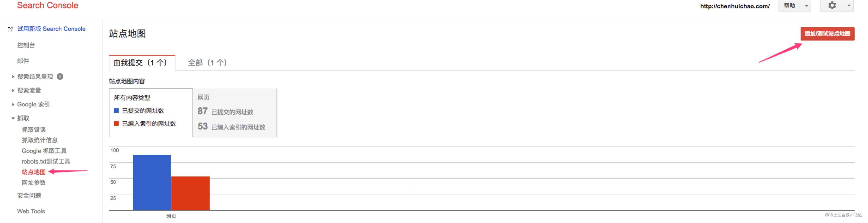This screenshot has width=868, height=223.
Task: Click the external link icon for new Search Console
Action: coord(10,29)
